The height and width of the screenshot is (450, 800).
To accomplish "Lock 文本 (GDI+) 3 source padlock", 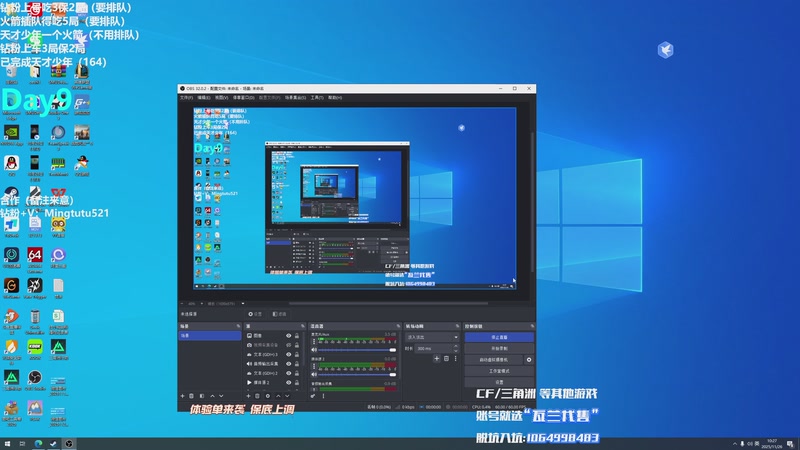I will (296, 355).
